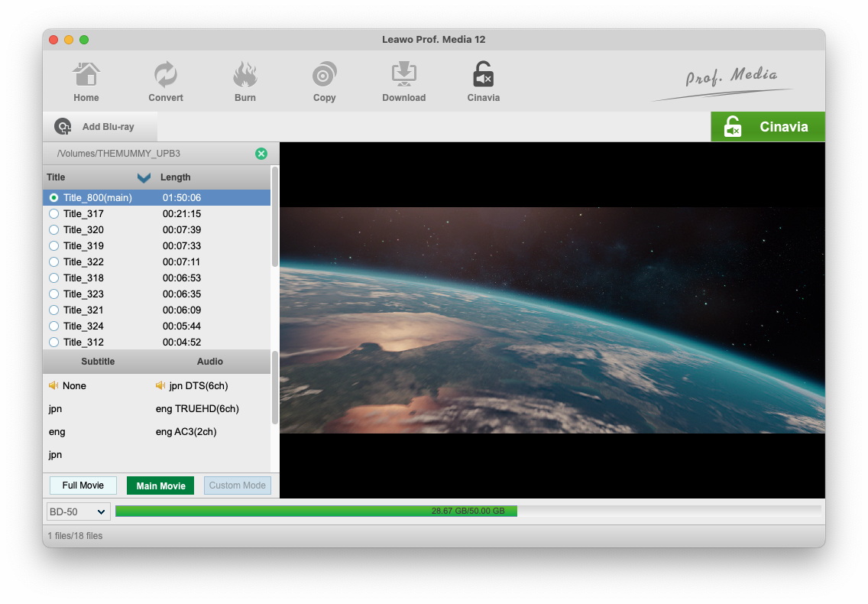Choose Title_320 radio button
Viewport: 868px width, 604px height.
pos(53,230)
